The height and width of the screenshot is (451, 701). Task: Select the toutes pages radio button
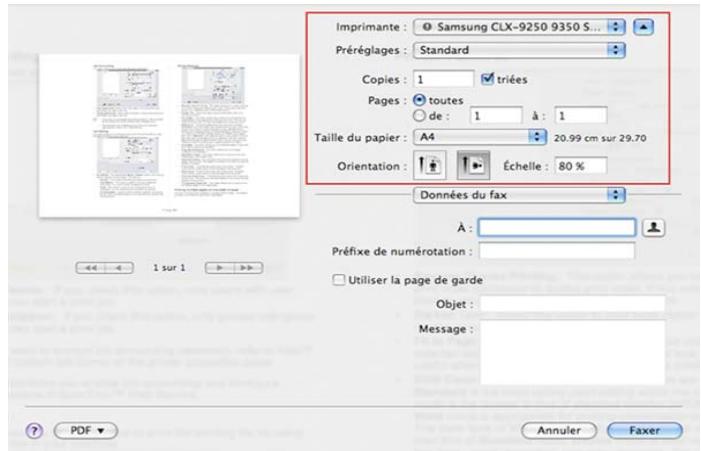(x=420, y=100)
